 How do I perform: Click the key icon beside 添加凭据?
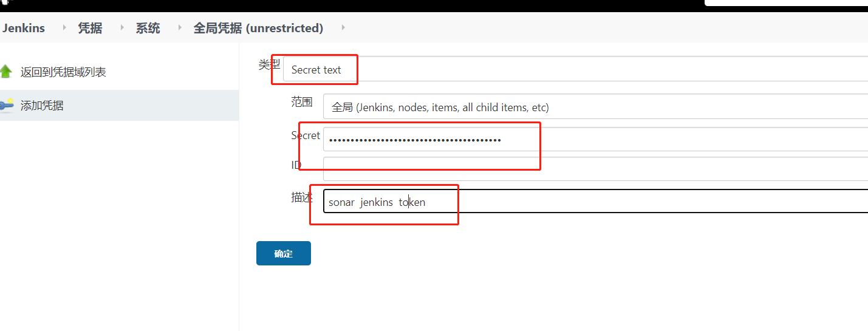7,105
